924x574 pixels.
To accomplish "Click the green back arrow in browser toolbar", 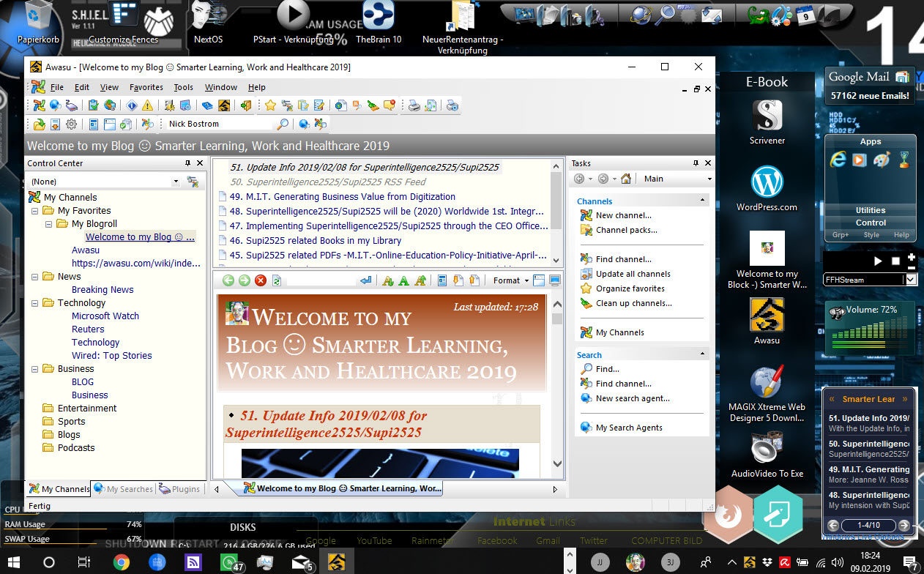I will [x=228, y=280].
